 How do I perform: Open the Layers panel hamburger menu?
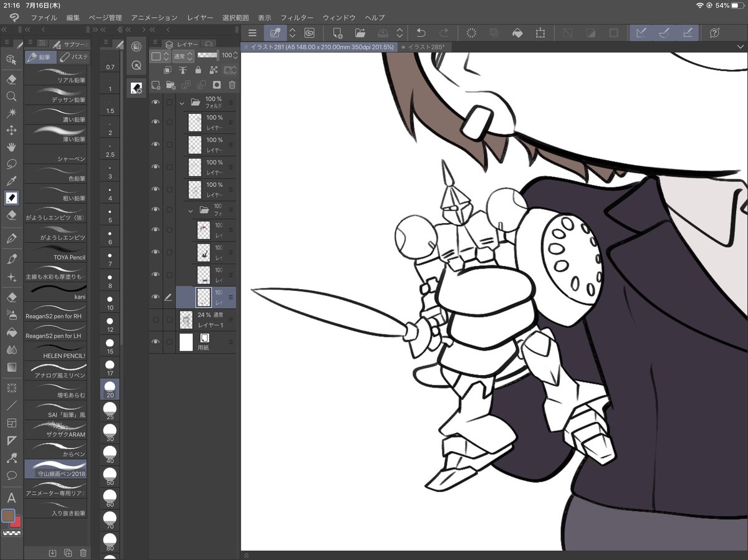tap(155, 44)
